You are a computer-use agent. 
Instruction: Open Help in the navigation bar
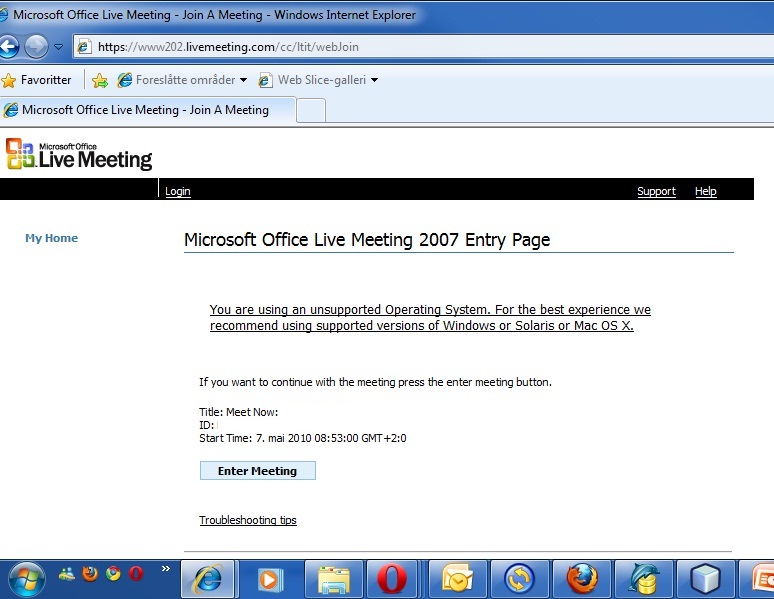705,191
